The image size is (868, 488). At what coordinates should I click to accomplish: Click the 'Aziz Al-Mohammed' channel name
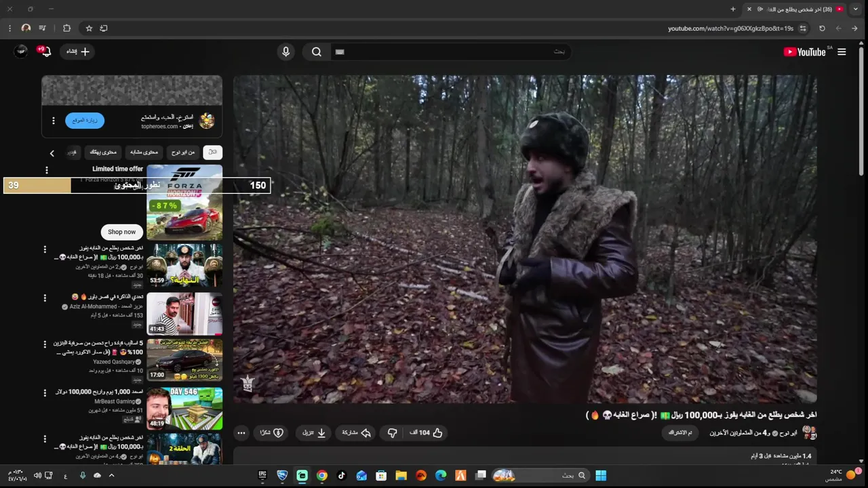point(94,306)
